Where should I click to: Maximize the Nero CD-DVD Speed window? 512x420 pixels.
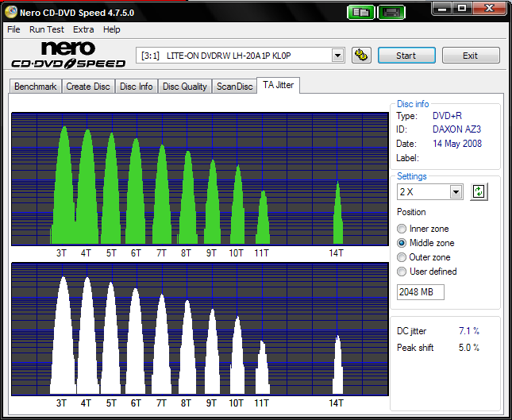(x=462, y=8)
